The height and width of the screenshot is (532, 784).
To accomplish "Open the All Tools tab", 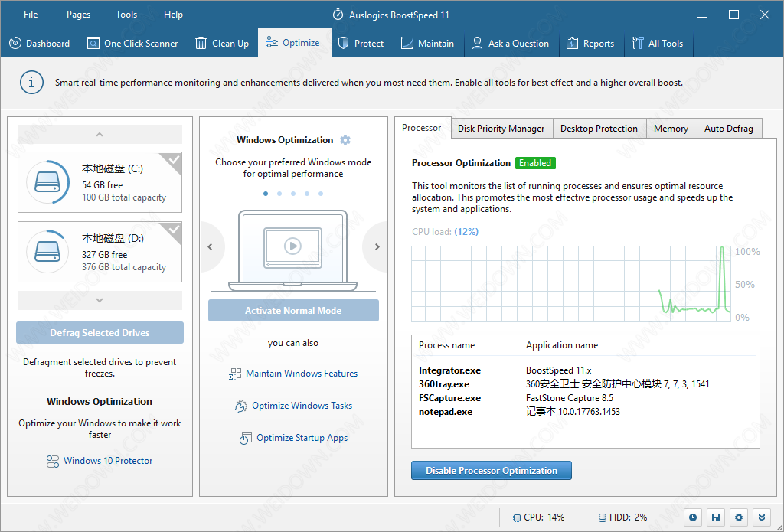I will [x=657, y=44].
